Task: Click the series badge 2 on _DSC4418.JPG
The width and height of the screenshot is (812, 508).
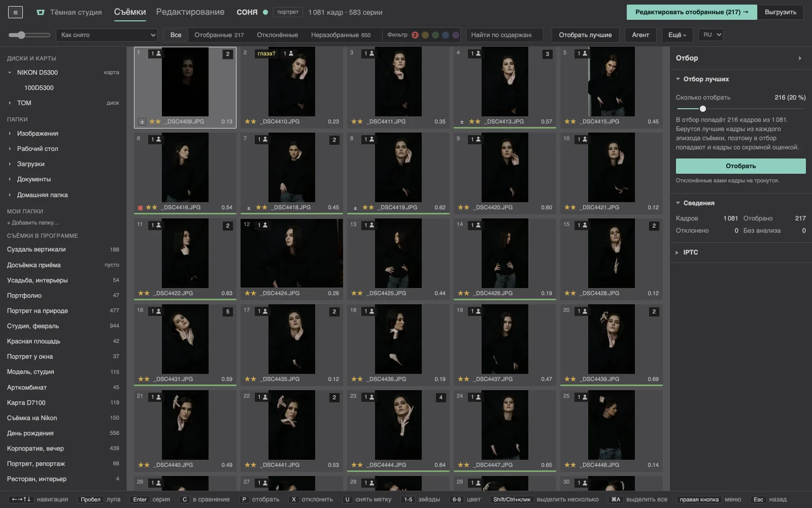Action: coord(334,140)
